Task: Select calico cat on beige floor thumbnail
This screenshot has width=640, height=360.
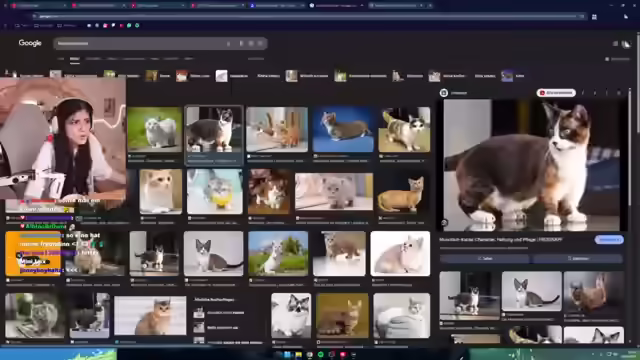Action: (404, 129)
